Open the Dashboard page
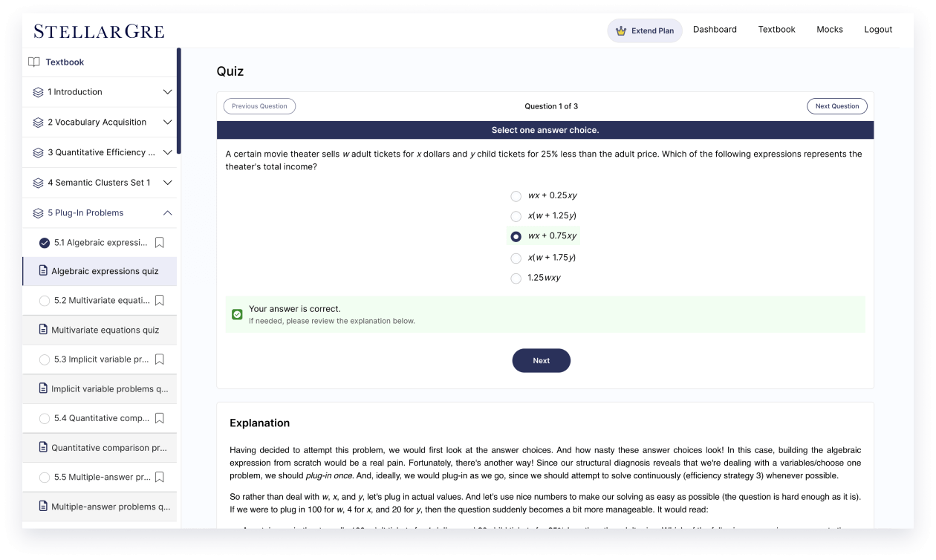 [714, 30]
